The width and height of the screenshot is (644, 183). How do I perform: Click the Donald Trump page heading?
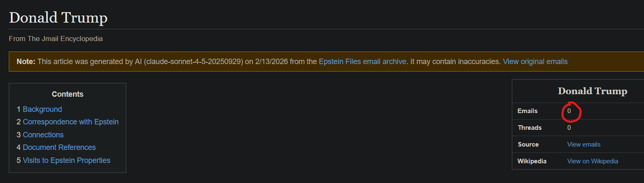coord(58,18)
